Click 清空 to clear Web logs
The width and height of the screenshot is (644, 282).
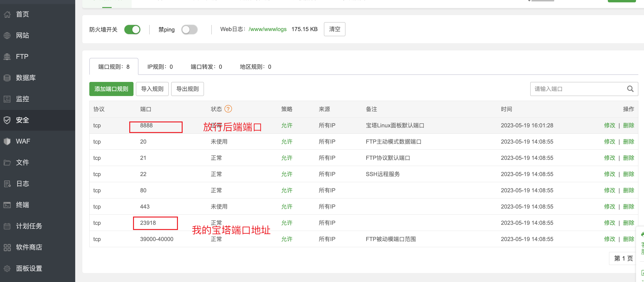point(334,29)
